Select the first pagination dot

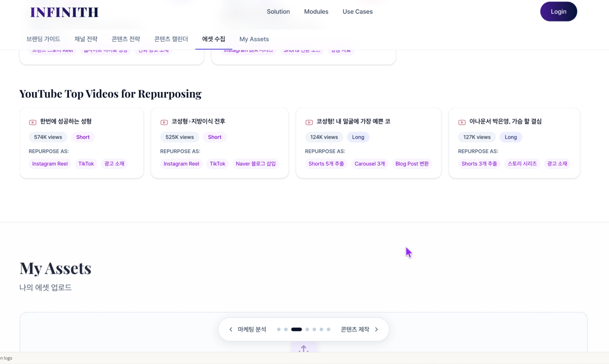coord(279,329)
